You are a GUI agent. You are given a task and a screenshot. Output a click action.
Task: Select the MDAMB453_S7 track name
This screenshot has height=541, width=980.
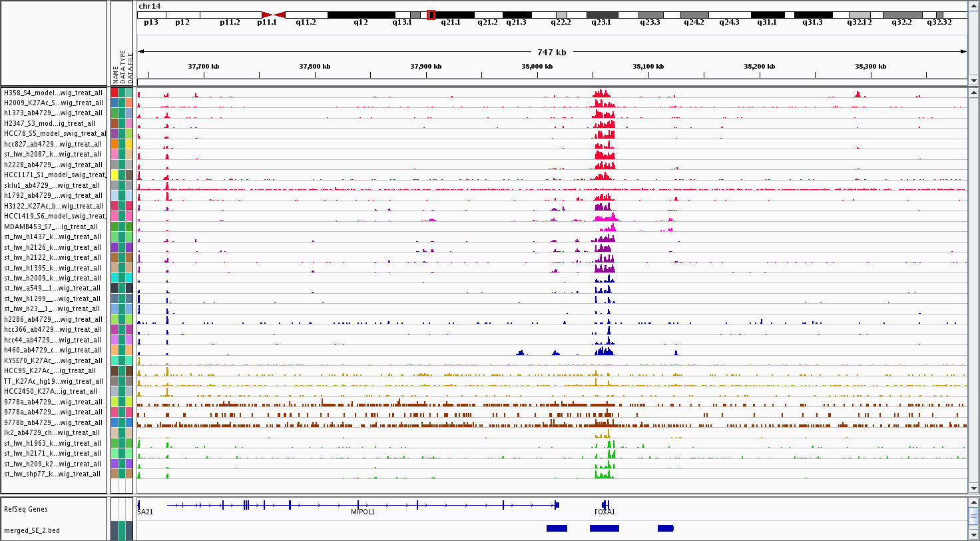coord(53,227)
